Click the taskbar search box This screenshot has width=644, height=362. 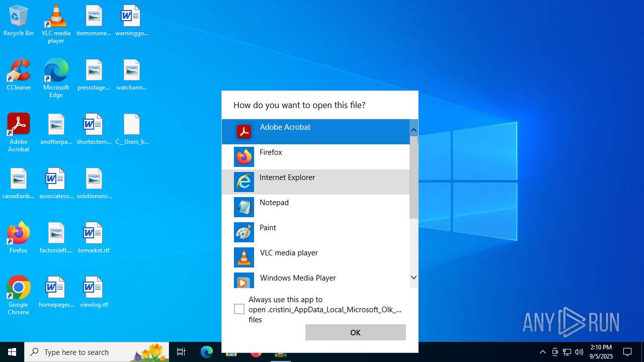pos(97,352)
